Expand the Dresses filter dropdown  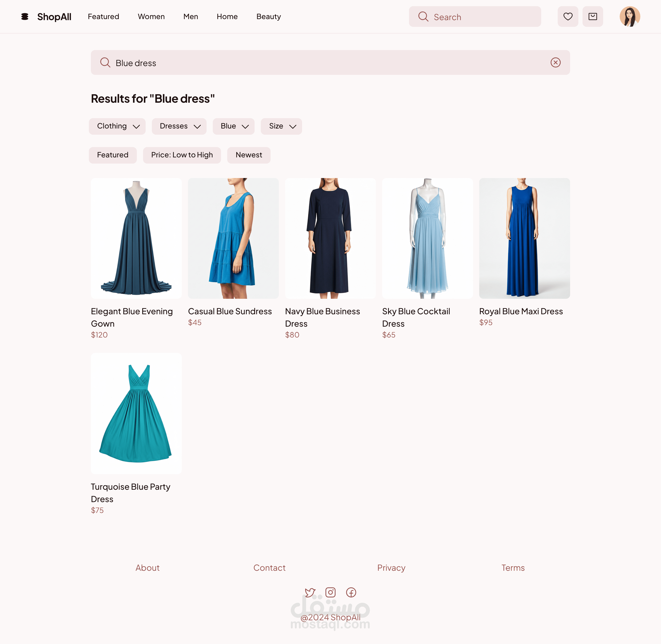[179, 126]
